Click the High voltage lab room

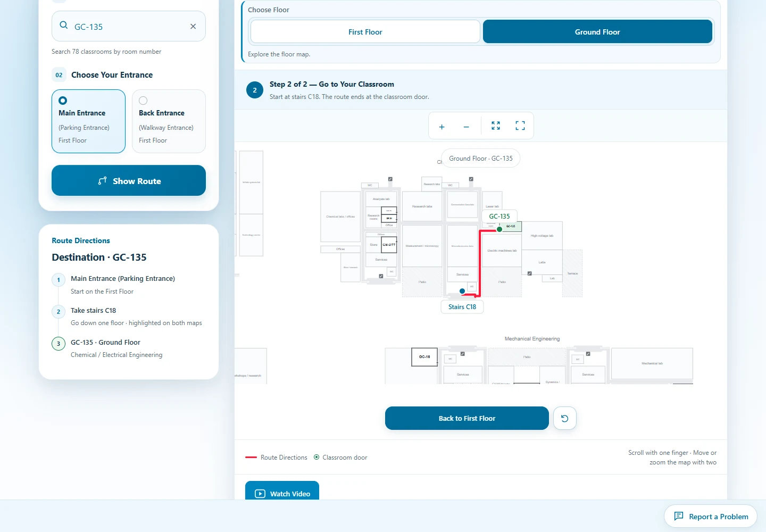(x=542, y=235)
